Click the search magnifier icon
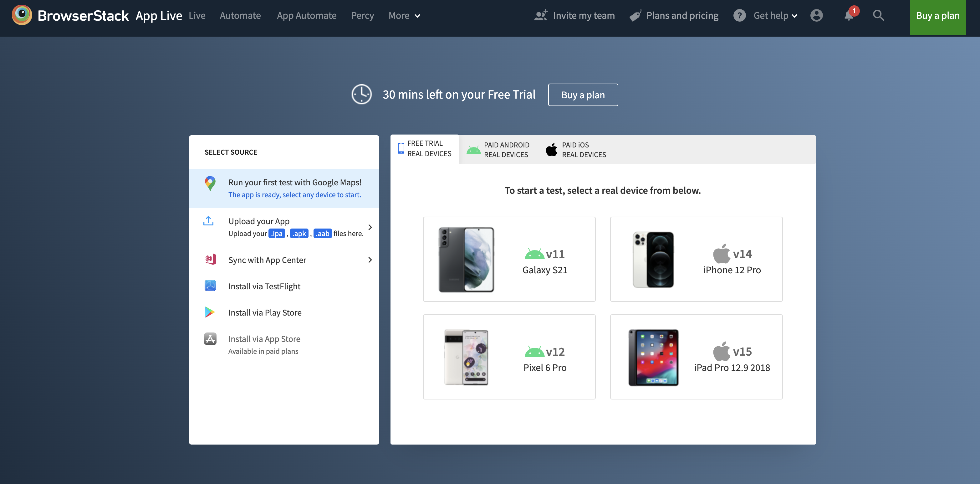The image size is (980, 484). coord(878,16)
